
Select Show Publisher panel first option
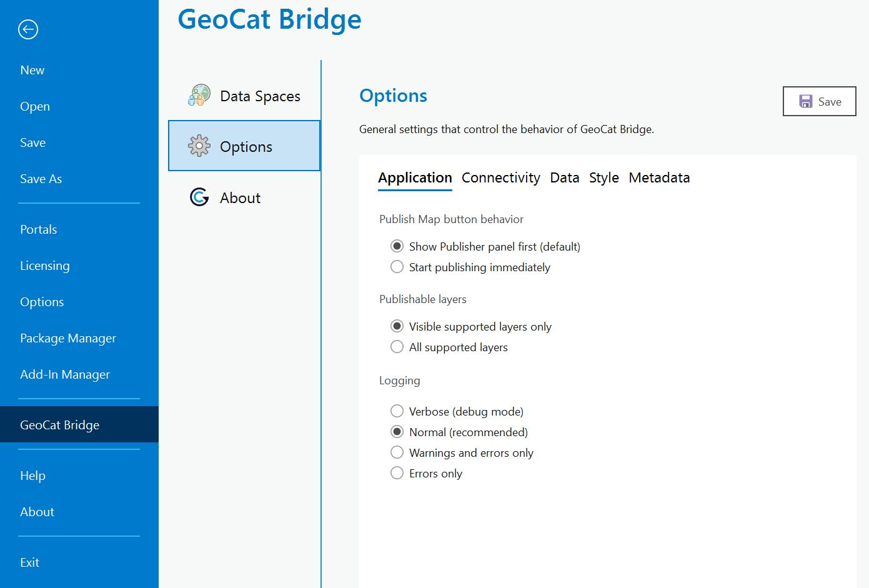(397, 246)
